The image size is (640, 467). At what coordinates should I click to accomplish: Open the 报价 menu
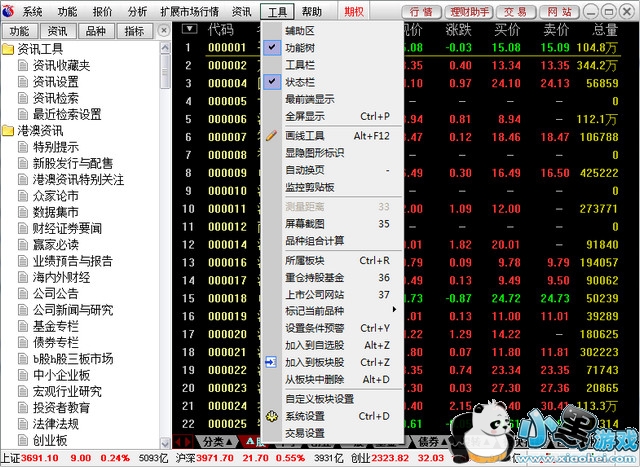pos(102,12)
